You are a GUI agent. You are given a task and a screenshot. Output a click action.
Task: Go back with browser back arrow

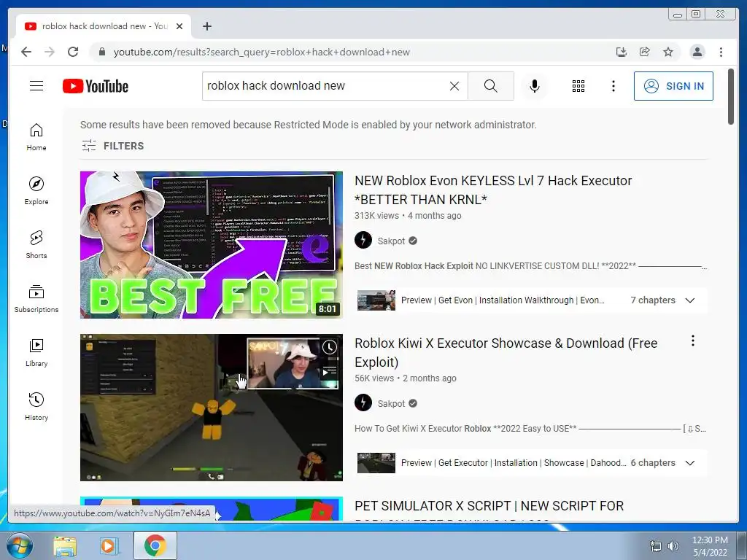coord(26,52)
